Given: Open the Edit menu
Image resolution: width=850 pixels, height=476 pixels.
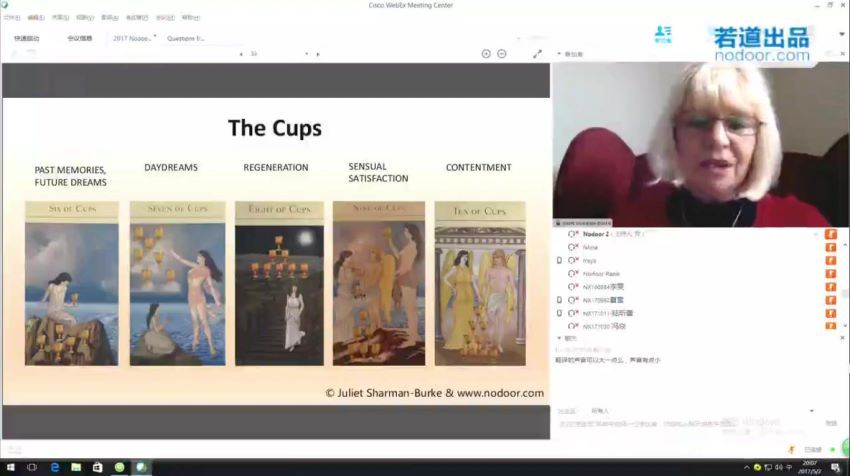Looking at the screenshot, I should pyautogui.click(x=36, y=18).
